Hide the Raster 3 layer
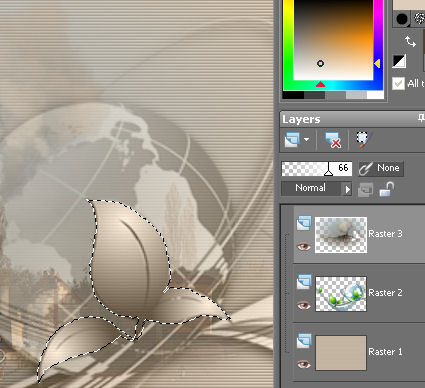Screen dimensions: 425x388 304,247
